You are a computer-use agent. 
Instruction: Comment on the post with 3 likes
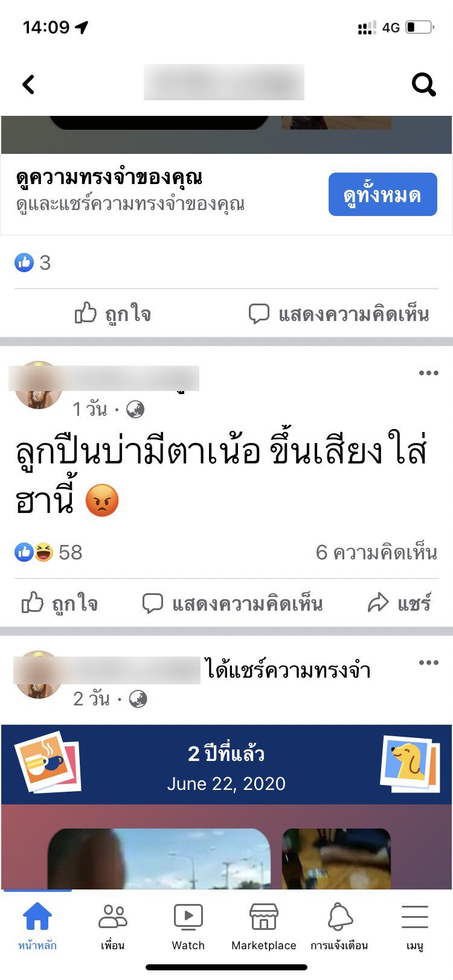pyautogui.click(x=339, y=314)
